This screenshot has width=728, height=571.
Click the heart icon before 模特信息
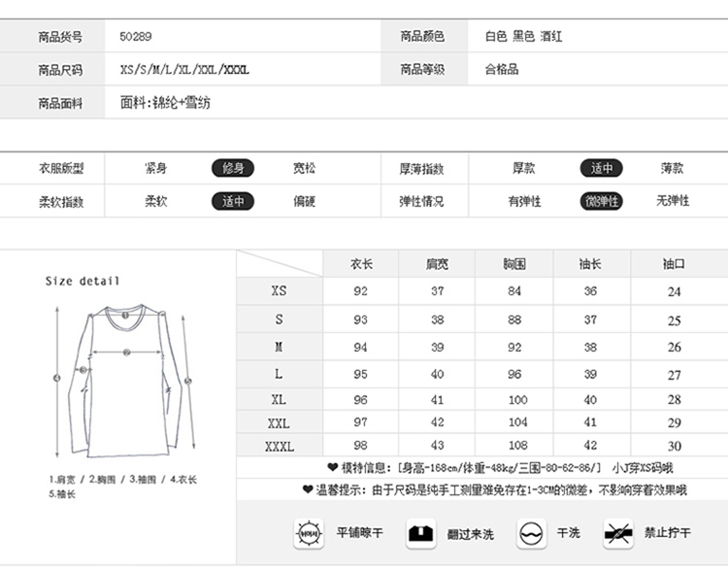(332, 467)
